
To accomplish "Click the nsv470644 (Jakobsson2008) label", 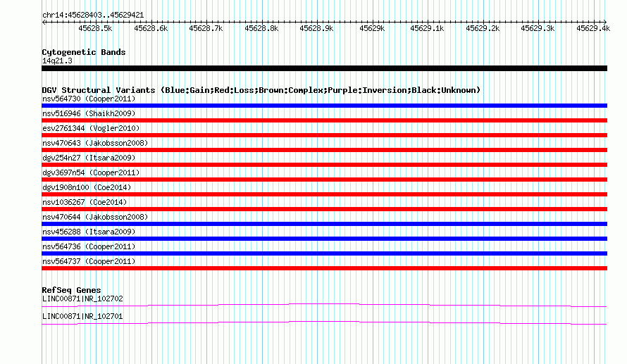I will 95,217.
